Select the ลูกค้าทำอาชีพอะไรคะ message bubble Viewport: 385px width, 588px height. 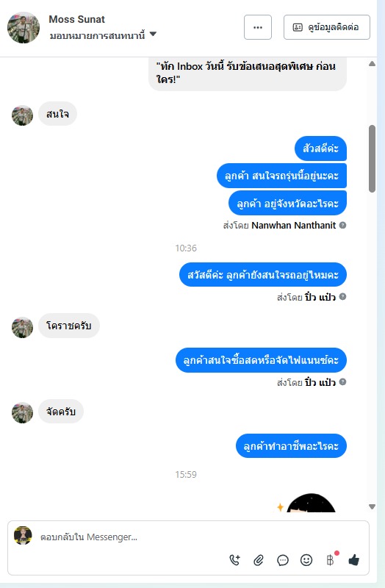[x=291, y=446]
